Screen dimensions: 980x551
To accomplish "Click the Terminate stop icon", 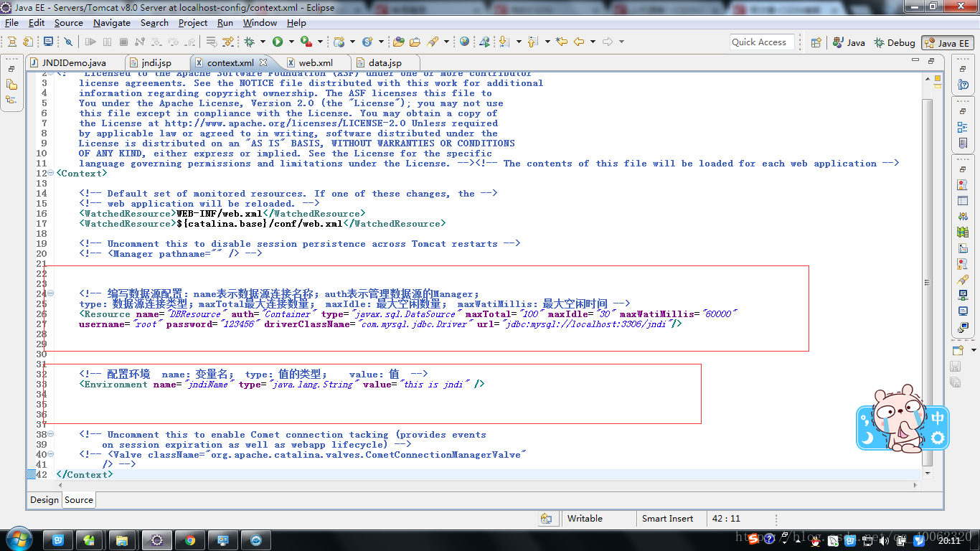I will pos(123,42).
